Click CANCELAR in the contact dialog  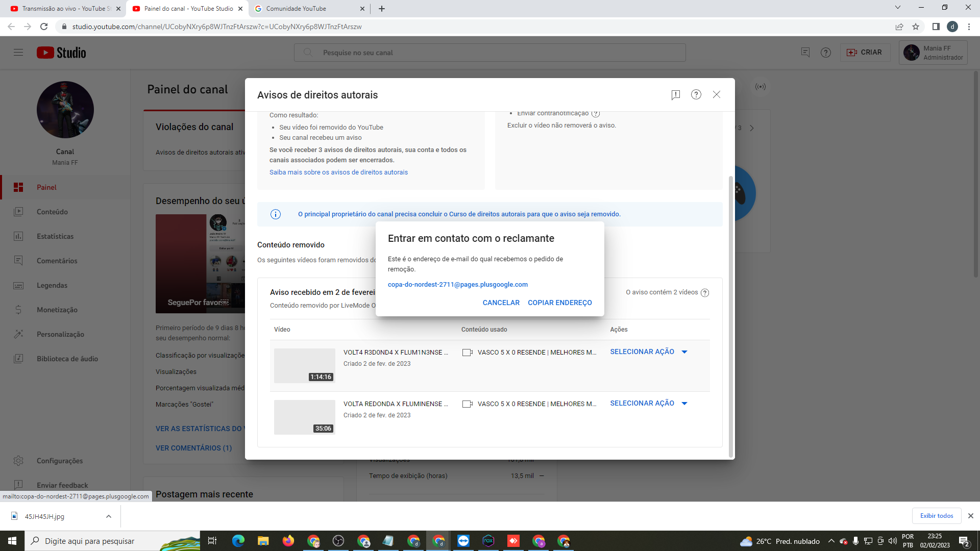click(501, 303)
